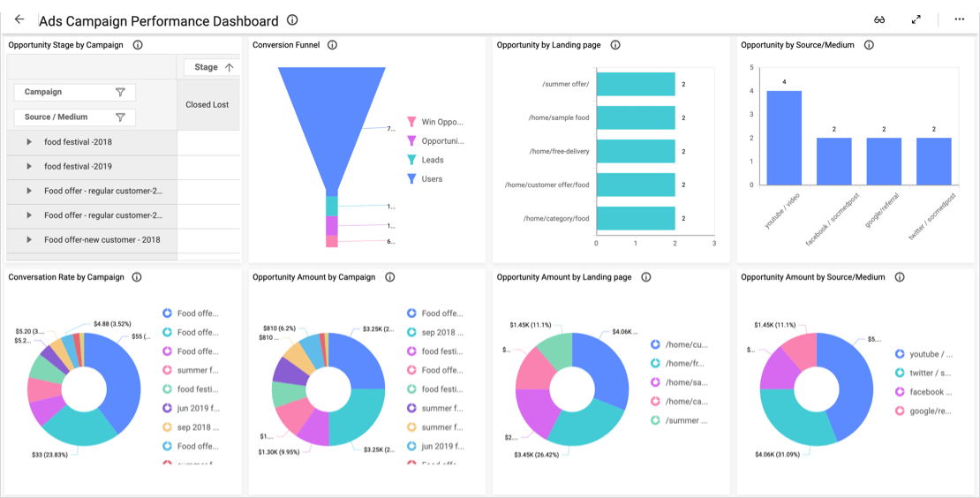Open info icon for Conversion Funnel widget
Viewport: 980px width, 498px height.
pos(333,45)
